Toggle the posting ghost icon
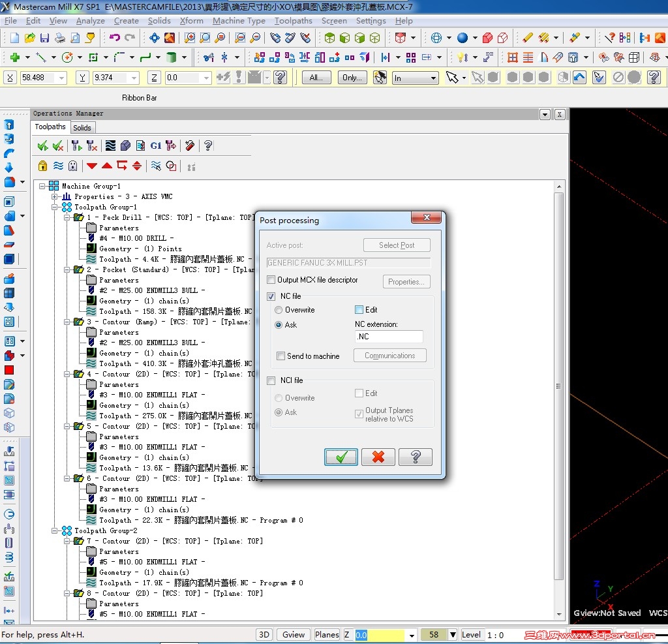The image size is (668, 644). [73, 166]
